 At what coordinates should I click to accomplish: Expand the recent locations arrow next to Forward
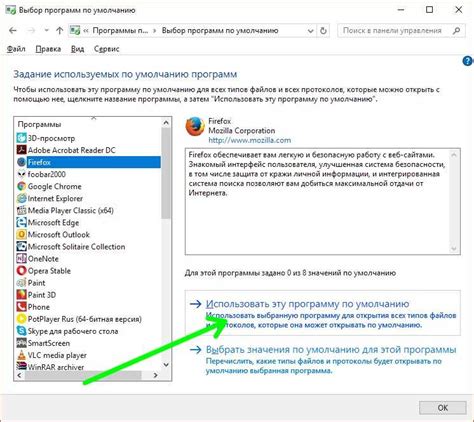click(x=47, y=31)
